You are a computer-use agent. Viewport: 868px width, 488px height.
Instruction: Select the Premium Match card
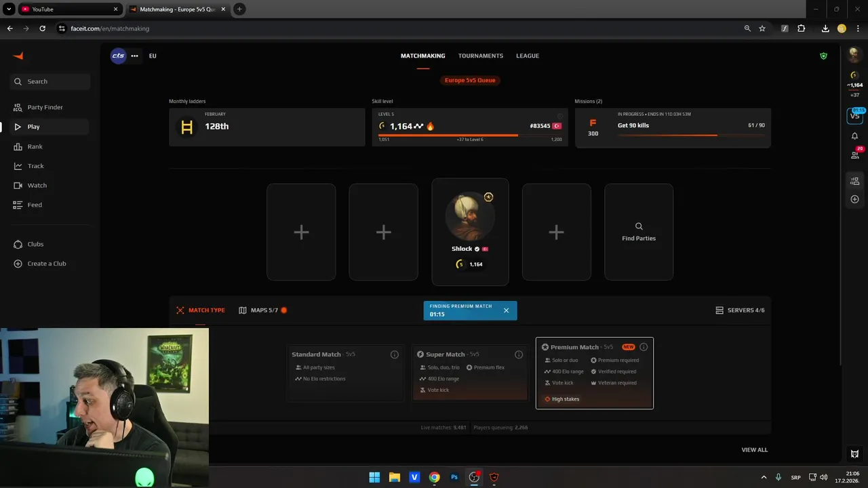point(595,373)
